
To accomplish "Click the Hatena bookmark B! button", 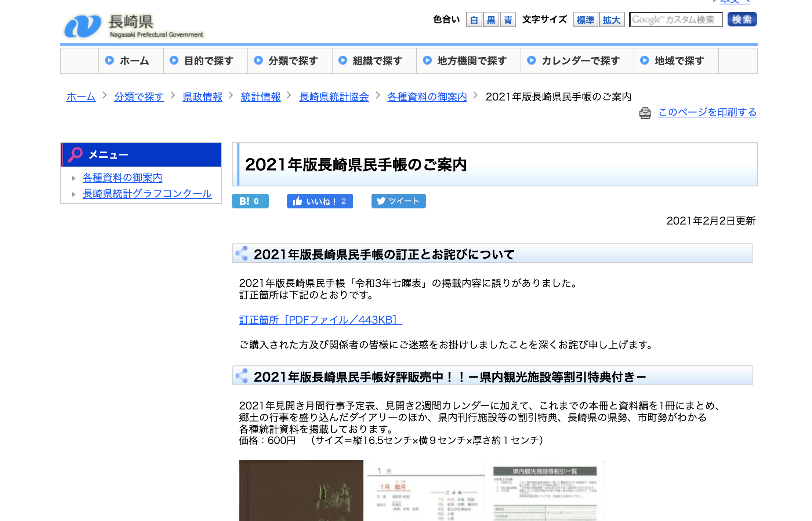I will tap(250, 201).
